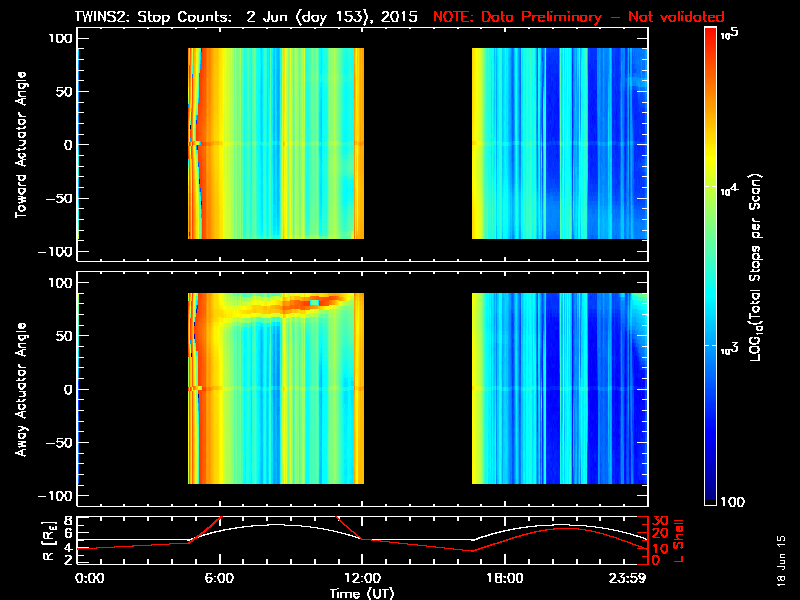The height and width of the screenshot is (600, 800).
Task: Select the 10^5 label atop color bar
Action: click(728, 35)
